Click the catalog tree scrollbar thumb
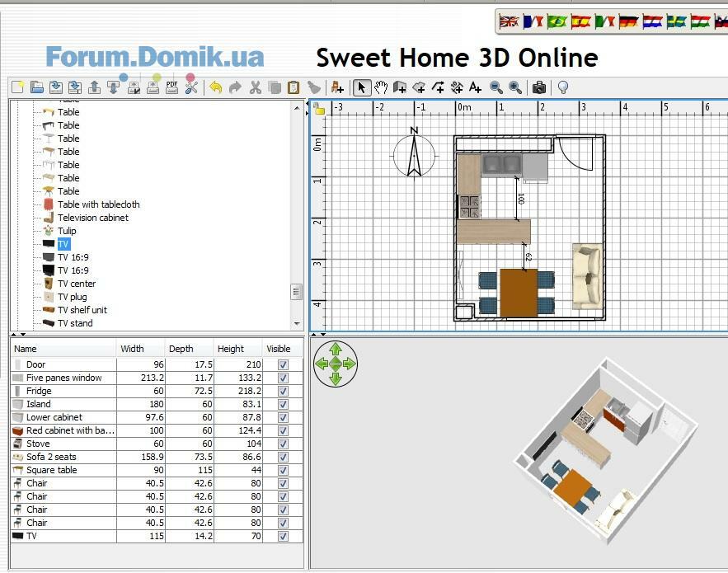The height and width of the screenshot is (573, 728). point(297,292)
